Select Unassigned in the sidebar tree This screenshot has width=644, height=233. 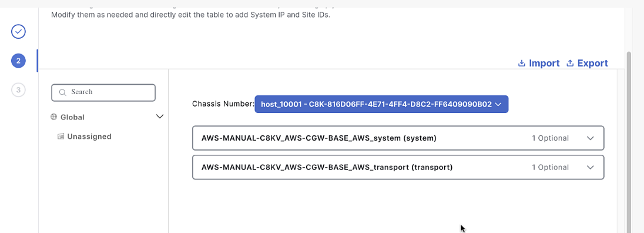(x=89, y=137)
